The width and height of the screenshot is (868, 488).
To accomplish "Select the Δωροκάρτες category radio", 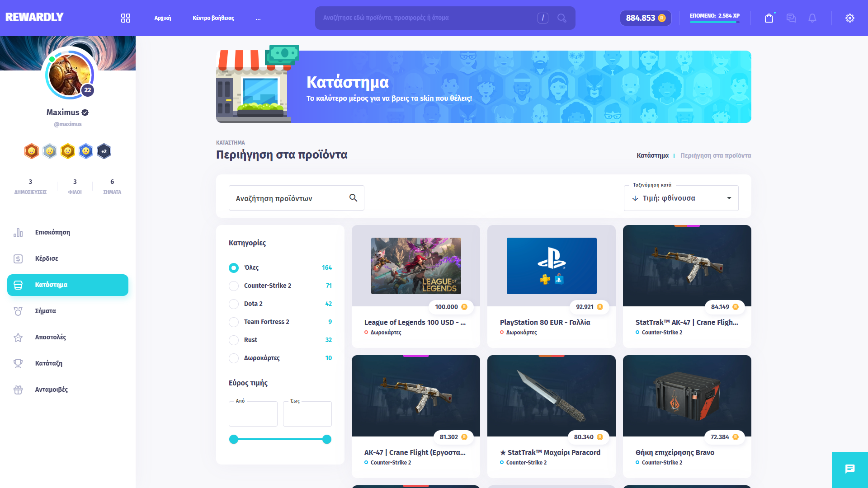I will click(234, 358).
